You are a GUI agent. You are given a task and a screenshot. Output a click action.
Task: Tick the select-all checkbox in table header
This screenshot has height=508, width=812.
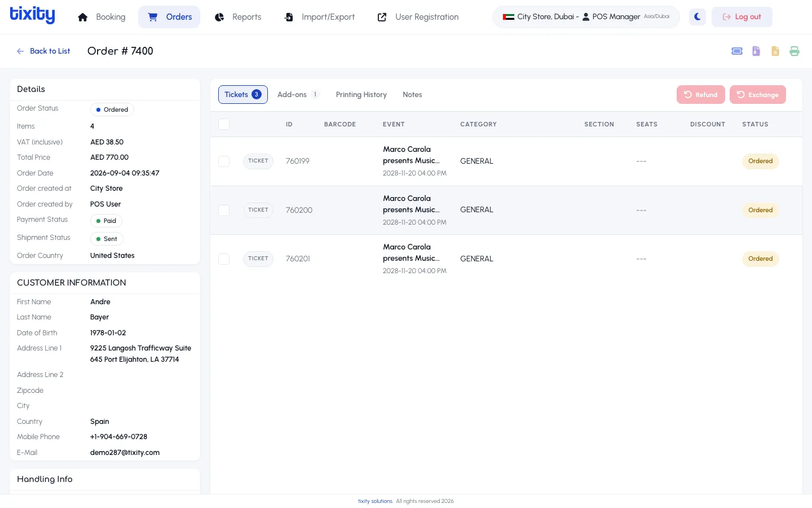[224, 124]
